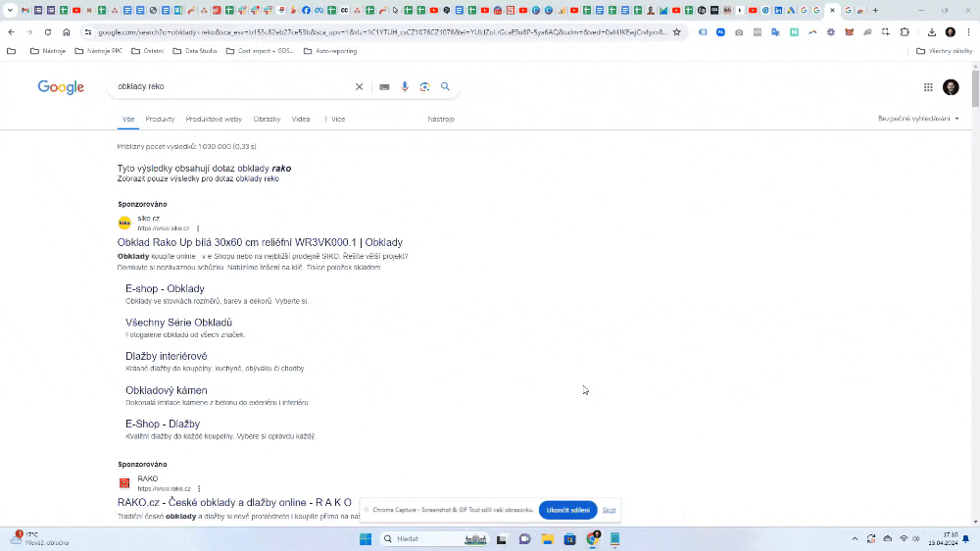980x551 pixels.
Task: Expand the Více search filters menu
Action: (x=334, y=119)
